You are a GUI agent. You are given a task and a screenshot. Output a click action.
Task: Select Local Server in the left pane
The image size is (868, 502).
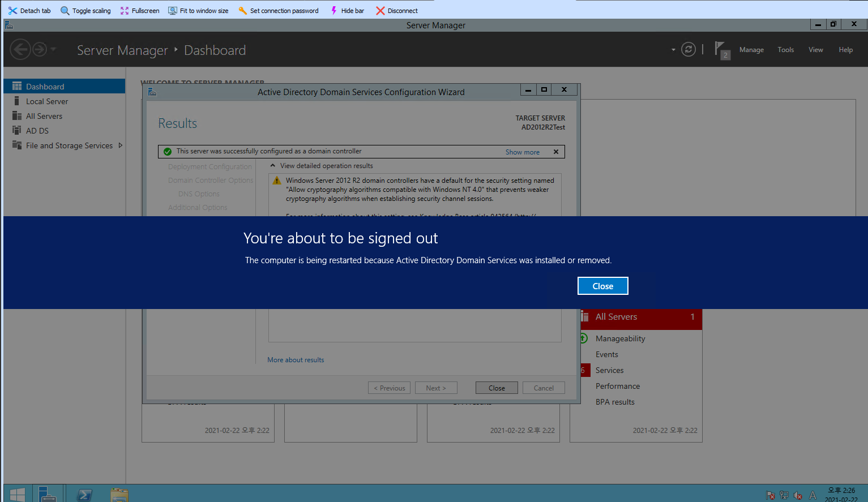point(65,101)
